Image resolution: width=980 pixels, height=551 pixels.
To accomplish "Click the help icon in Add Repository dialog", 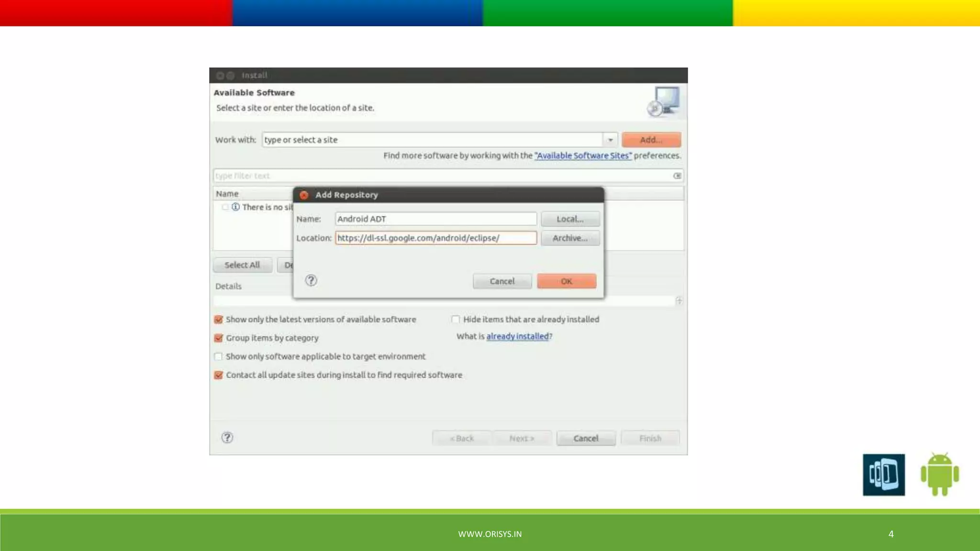I will (311, 280).
